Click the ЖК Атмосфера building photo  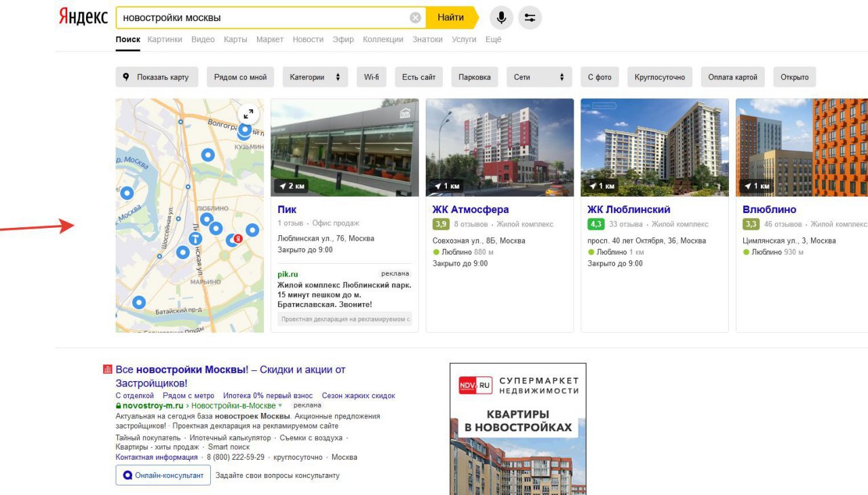(x=500, y=148)
